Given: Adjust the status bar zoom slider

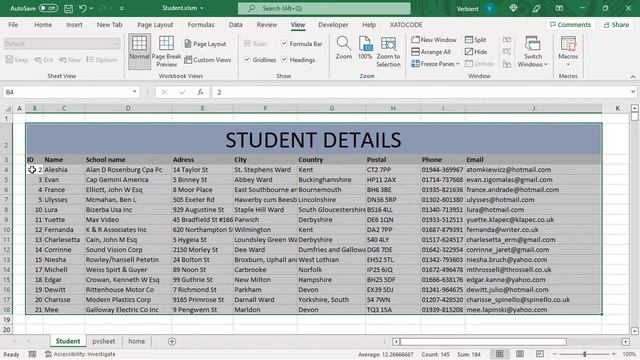Looking at the screenshot, I should (584, 354).
